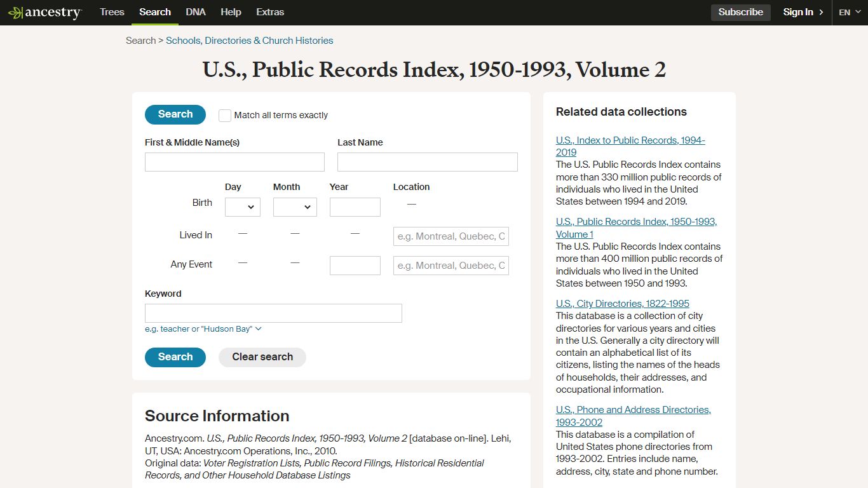
Task: Open the Search menu in top navigation
Action: point(155,12)
